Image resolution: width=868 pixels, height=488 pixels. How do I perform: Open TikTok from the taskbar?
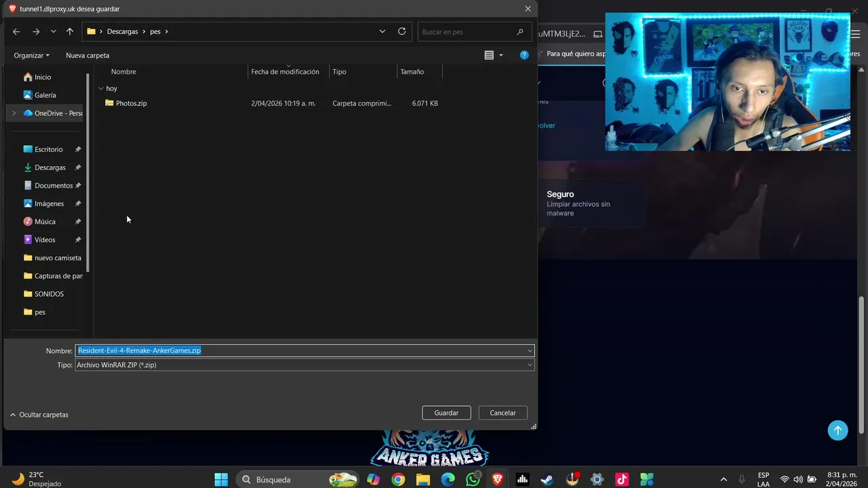[x=622, y=479]
